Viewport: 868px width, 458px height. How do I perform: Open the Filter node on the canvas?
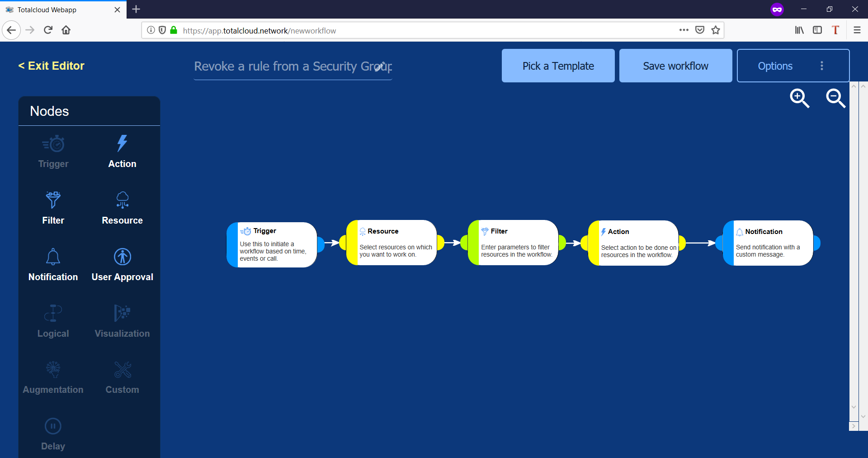513,243
